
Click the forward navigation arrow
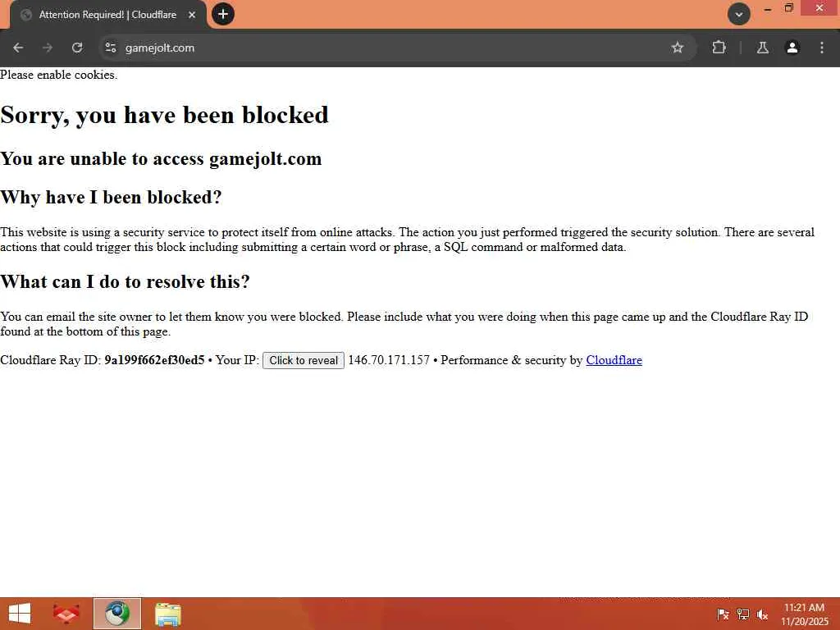pyautogui.click(x=48, y=48)
